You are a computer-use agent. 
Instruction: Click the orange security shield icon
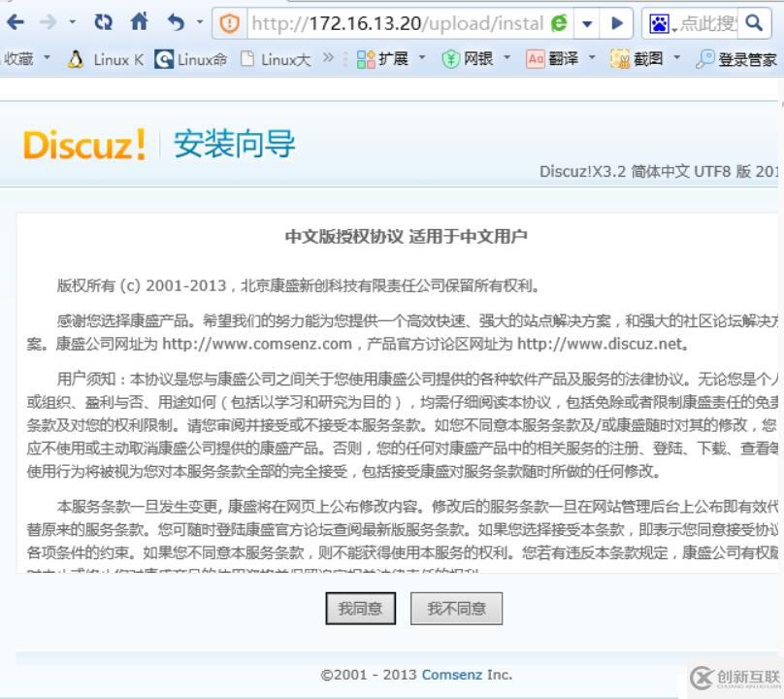230,23
